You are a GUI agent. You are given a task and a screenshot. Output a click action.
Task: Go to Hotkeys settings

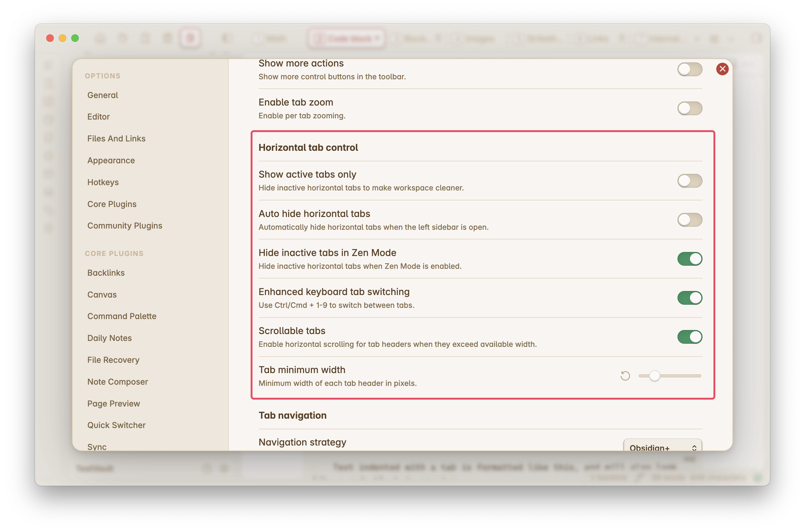103,182
